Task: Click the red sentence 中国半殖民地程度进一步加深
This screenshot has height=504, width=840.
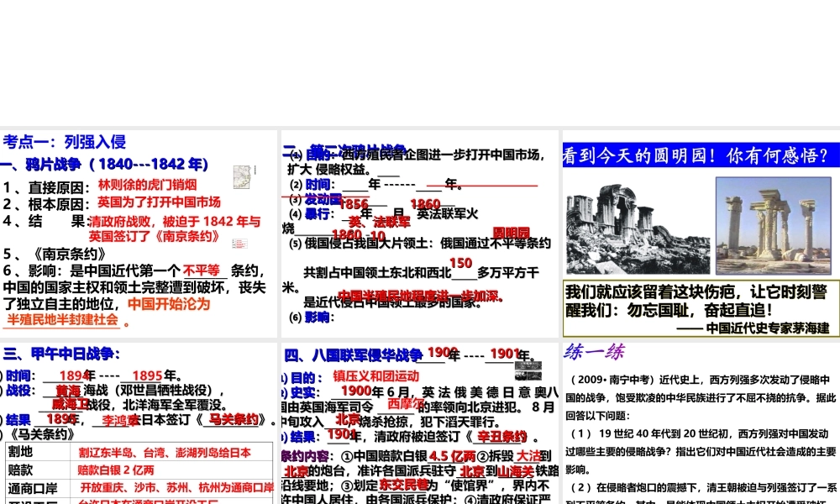Action: [420, 296]
